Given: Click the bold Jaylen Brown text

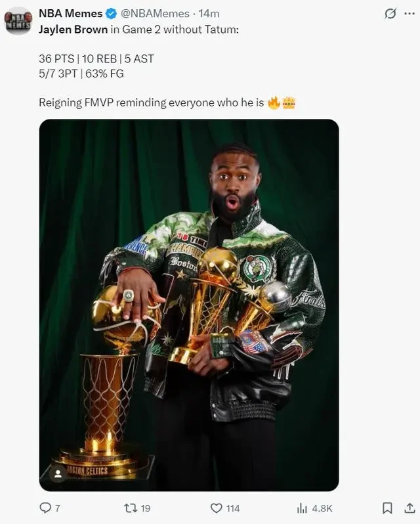Looking at the screenshot, I should (x=73, y=30).
